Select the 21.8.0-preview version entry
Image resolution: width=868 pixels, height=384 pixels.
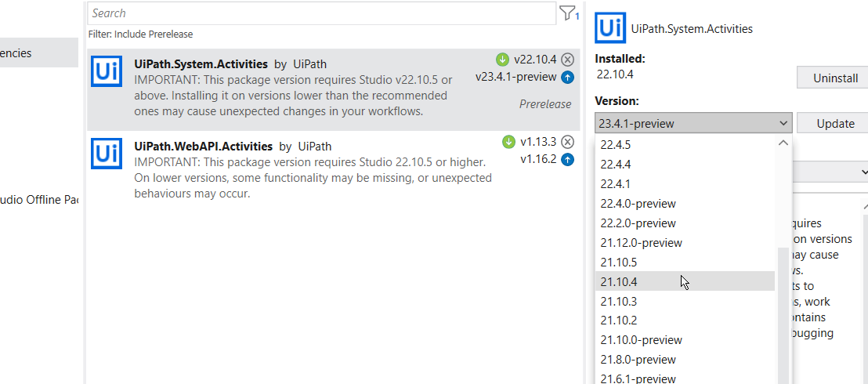tap(685, 360)
